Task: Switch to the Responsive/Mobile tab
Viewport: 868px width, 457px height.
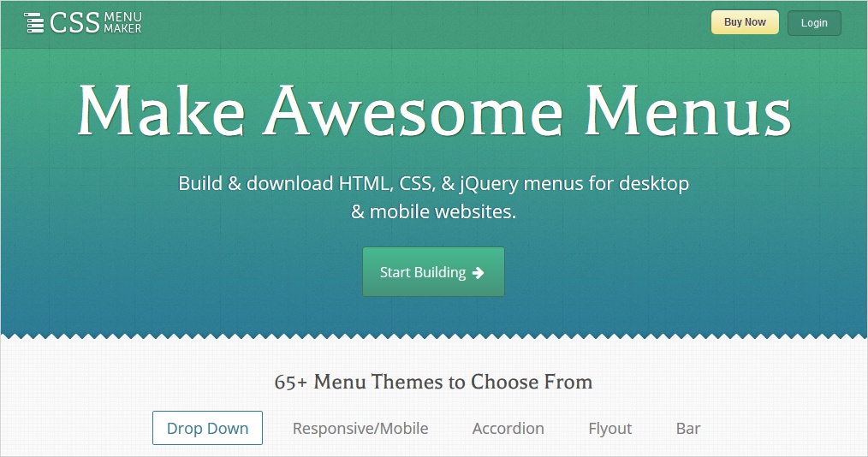Action: tap(360, 428)
